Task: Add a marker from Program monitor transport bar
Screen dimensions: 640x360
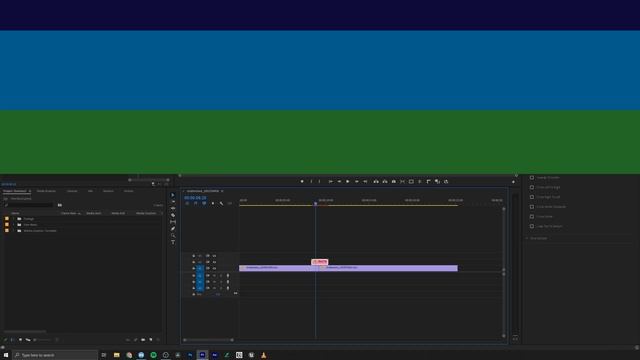Action: [x=302, y=182]
